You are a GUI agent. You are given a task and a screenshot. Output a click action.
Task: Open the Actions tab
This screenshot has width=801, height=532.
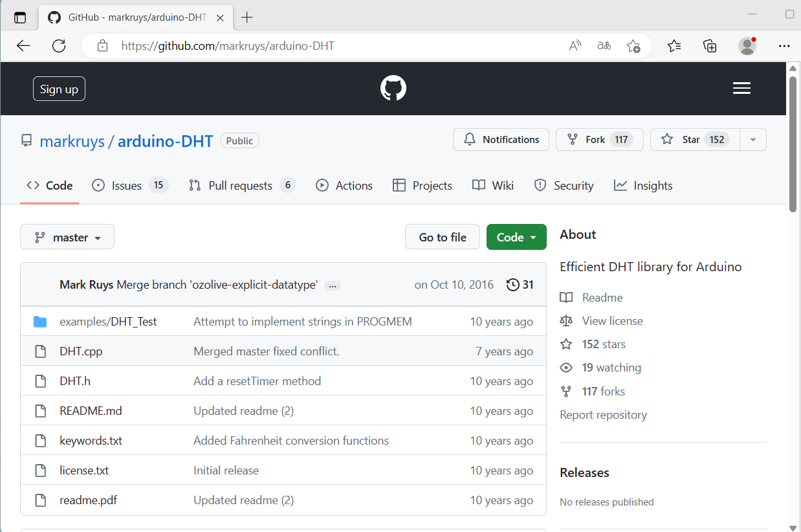[344, 186]
